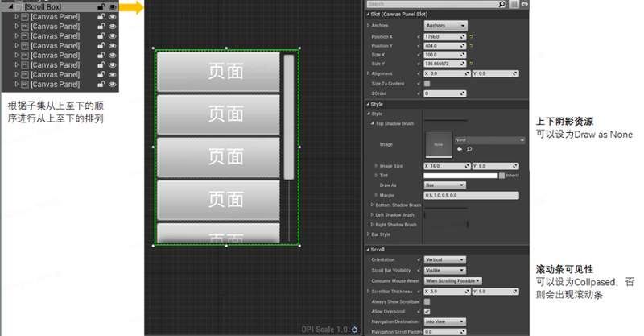Click the use-selected-asset arrow under the Image dropdown
The image size is (644, 336).
pos(460,149)
